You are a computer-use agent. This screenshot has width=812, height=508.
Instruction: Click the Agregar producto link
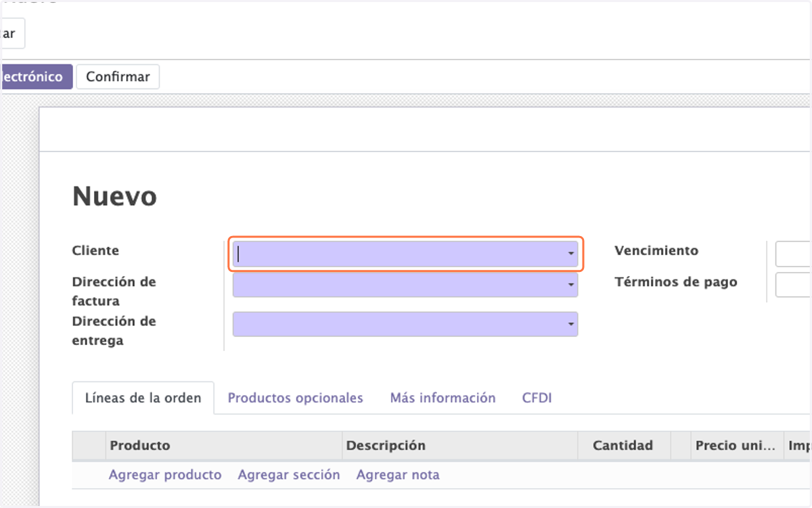click(165, 475)
